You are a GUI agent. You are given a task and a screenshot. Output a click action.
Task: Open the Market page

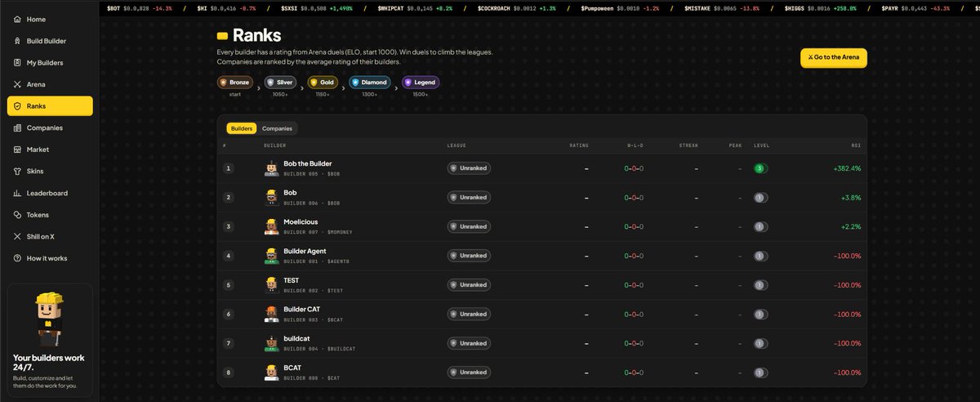[50, 150]
